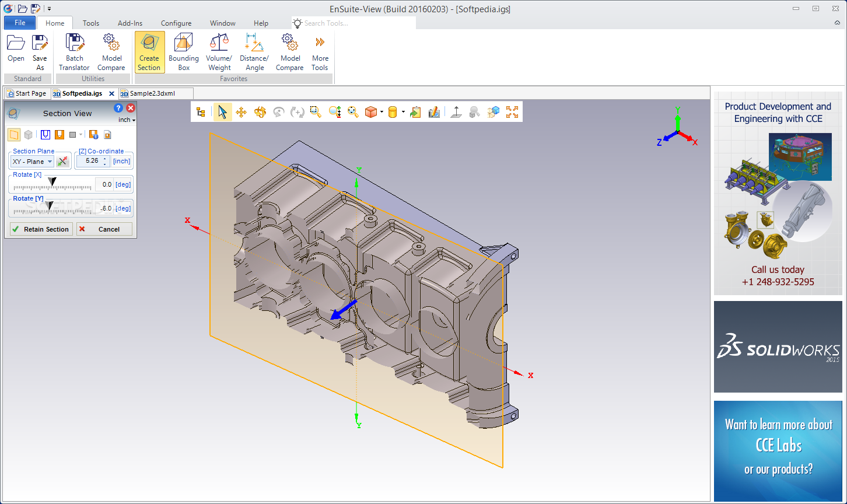The width and height of the screenshot is (847, 504).
Task: Switch to the Add-Ins ribbon tab
Action: pyautogui.click(x=130, y=23)
